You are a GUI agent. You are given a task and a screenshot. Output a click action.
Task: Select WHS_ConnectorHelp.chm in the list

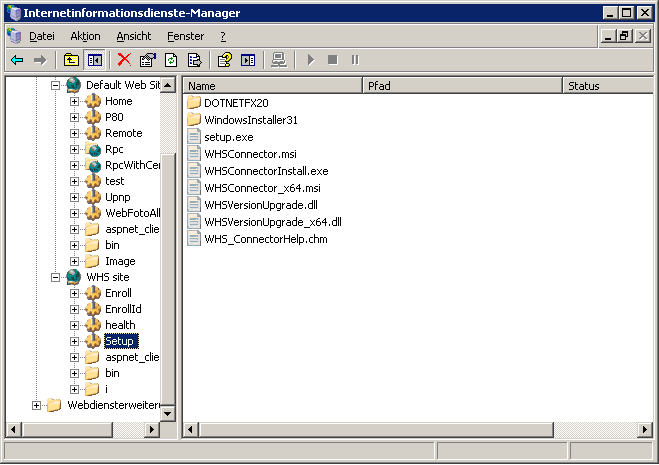[266, 239]
